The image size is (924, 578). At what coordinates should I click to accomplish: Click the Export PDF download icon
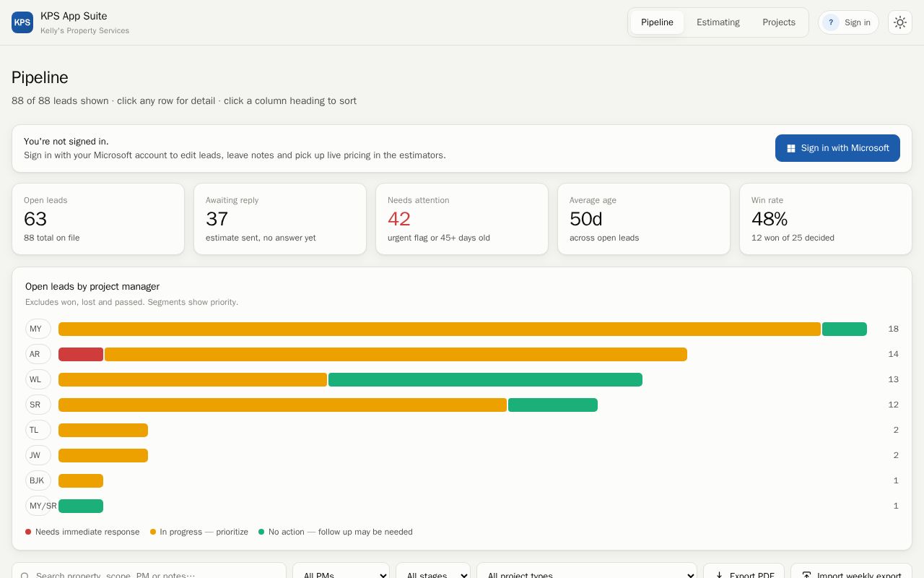pyautogui.click(x=719, y=576)
